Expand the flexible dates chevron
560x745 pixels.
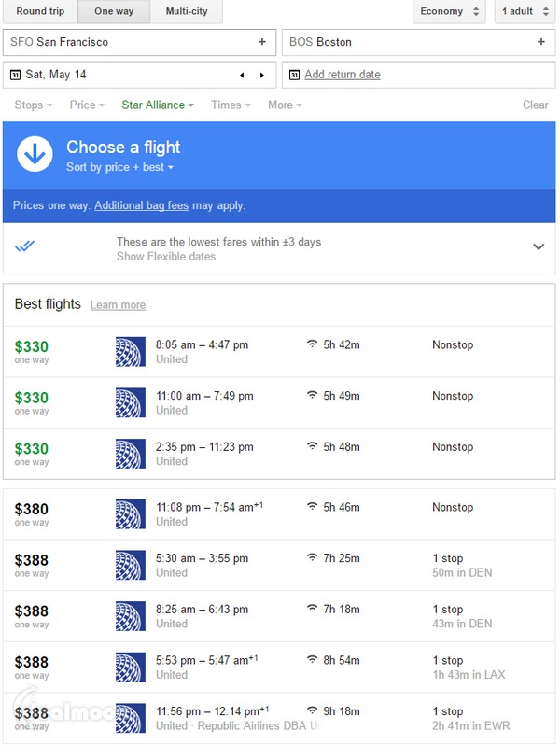(x=539, y=246)
